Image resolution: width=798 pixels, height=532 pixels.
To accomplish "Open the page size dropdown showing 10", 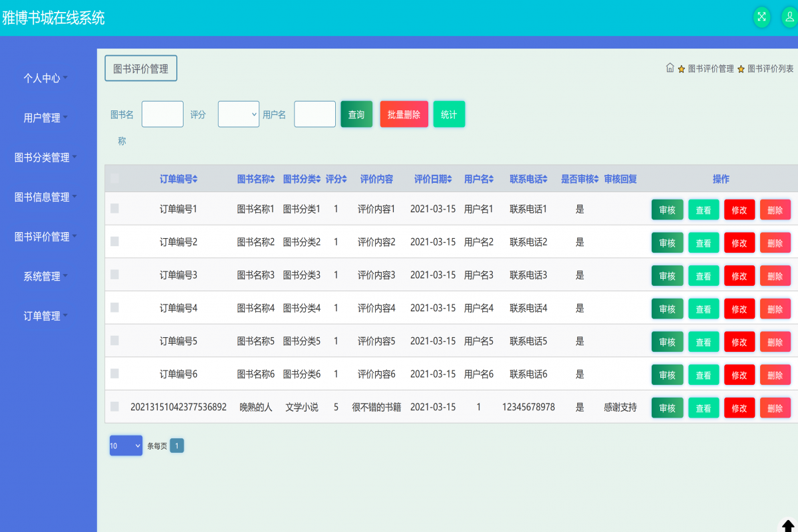I will tap(126, 446).
